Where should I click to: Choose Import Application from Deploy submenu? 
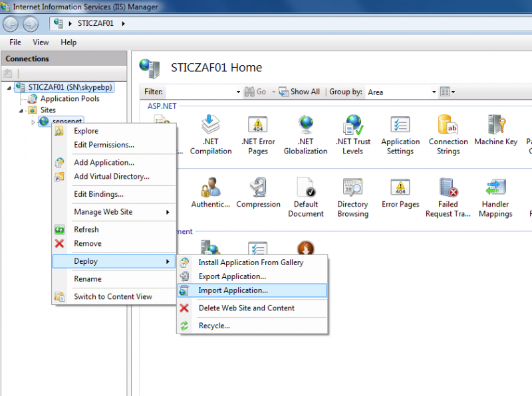click(x=252, y=290)
